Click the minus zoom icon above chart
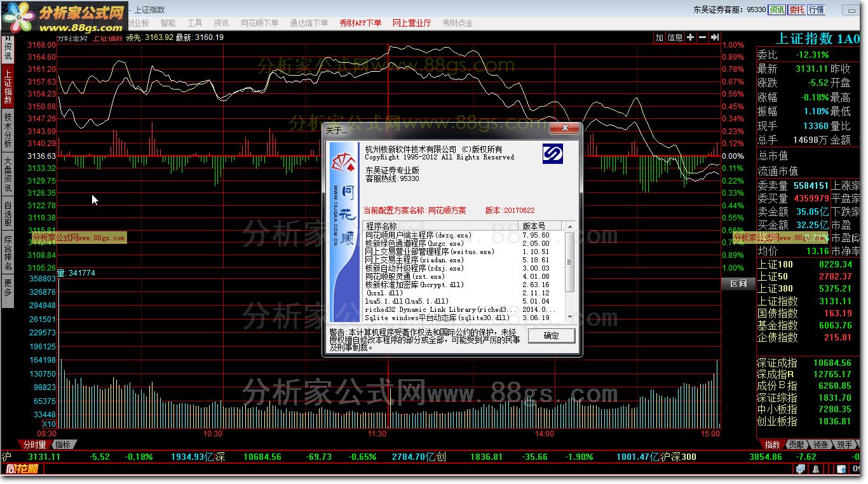868x484 pixels. [x=703, y=37]
